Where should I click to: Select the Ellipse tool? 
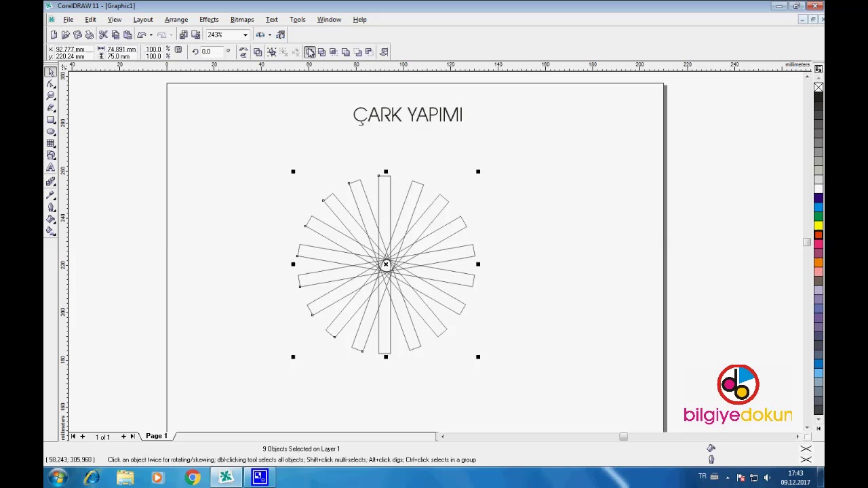tap(51, 131)
